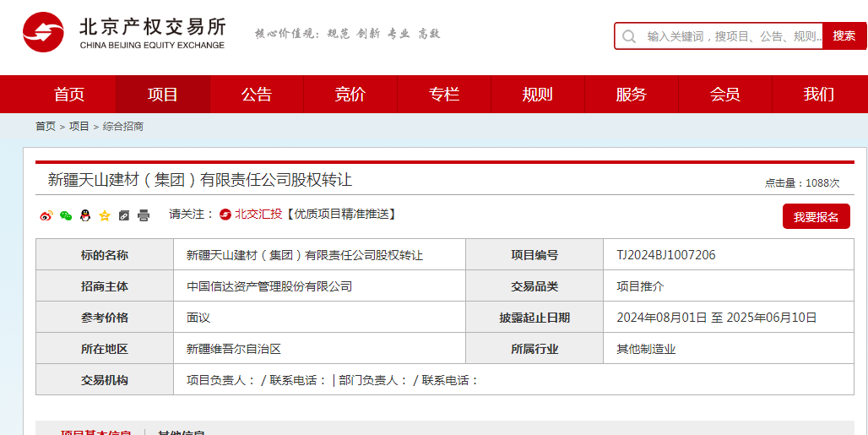Print the page with printer icon
The width and height of the screenshot is (868, 435).
[144, 216]
